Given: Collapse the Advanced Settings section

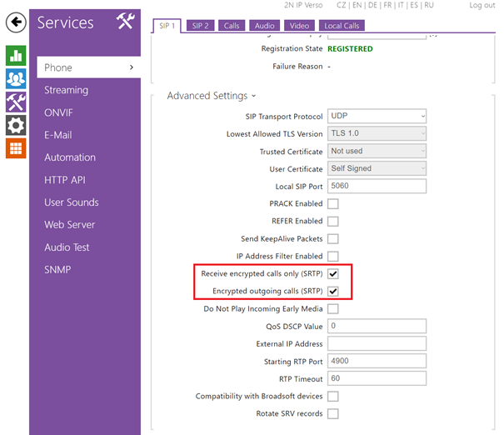Looking at the screenshot, I should coord(212,96).
